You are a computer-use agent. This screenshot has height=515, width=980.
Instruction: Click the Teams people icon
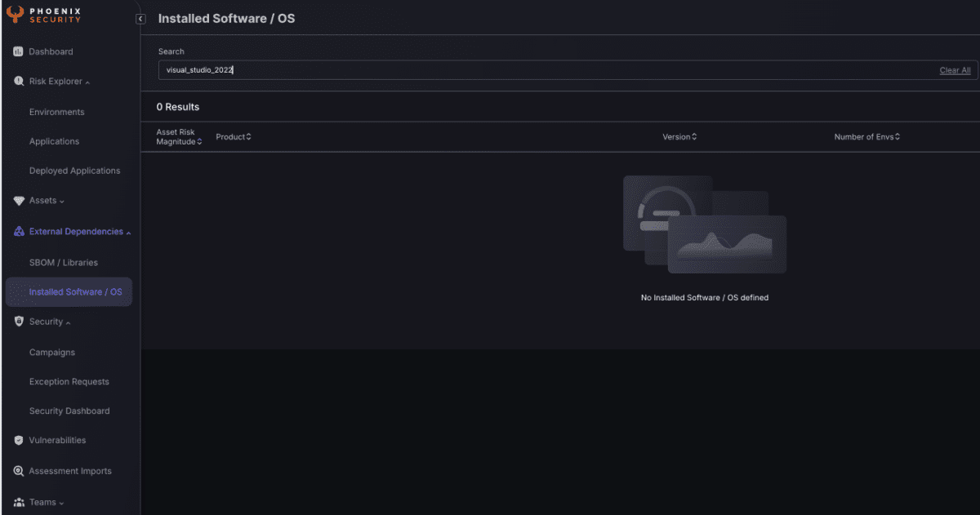19,503
